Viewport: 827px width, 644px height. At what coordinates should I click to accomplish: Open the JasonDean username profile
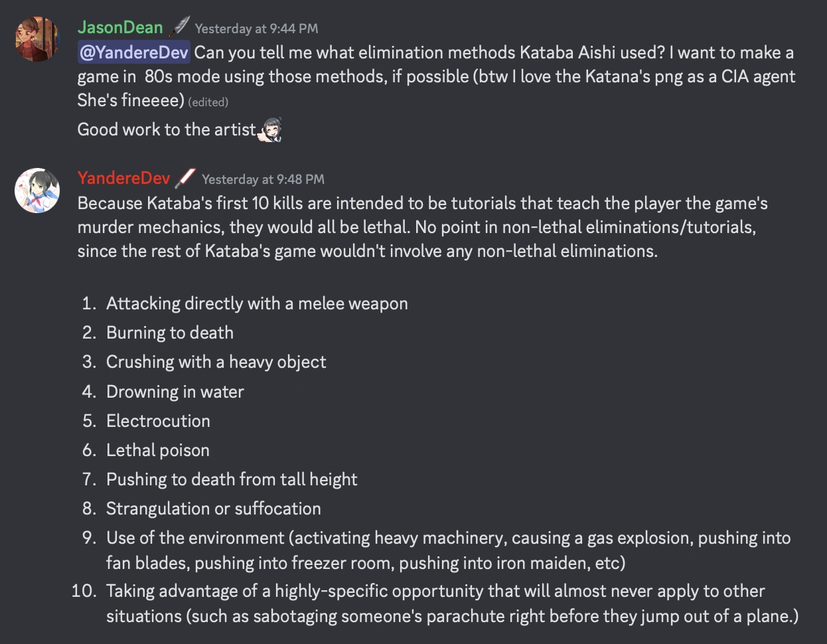point(120,27)
